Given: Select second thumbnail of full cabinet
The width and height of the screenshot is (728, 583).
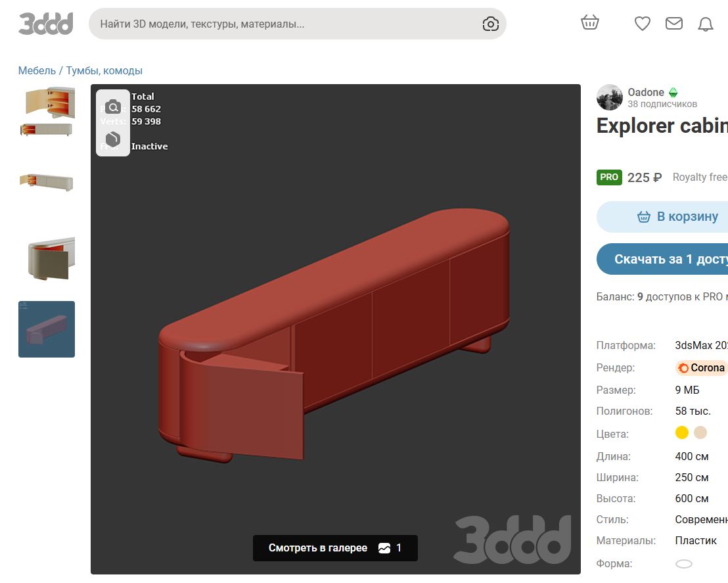Looking at the screenshot, I should tap(47, 181).
